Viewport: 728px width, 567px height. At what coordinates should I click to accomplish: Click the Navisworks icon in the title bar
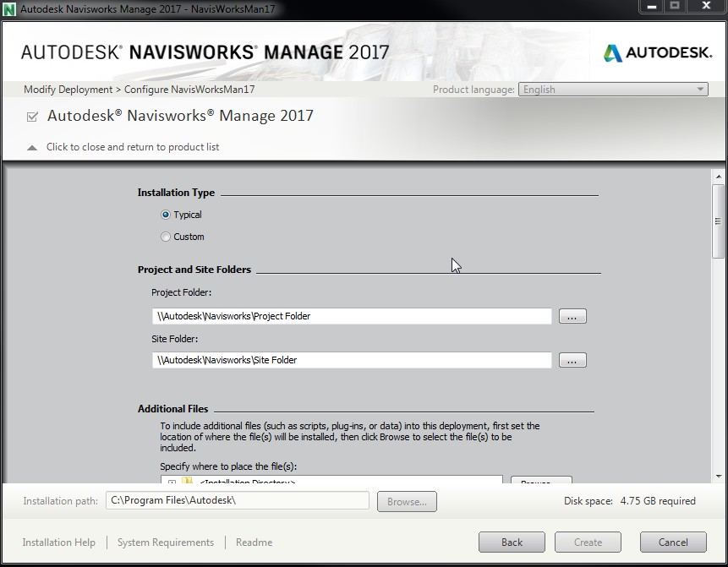(8, 6)
